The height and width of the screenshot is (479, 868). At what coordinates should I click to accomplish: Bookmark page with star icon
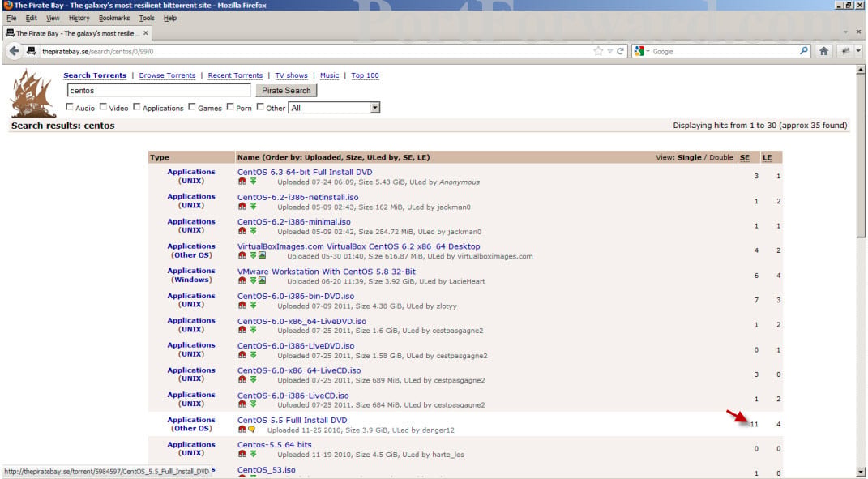tap(598, 51)
